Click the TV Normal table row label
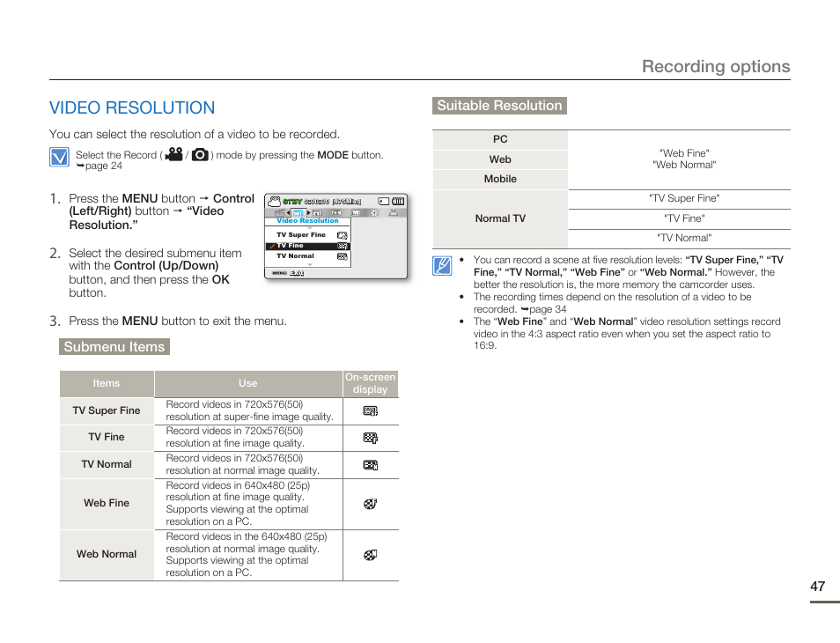Image resolution: width=840 pixels, height=643 pixels. click(106, 464)
